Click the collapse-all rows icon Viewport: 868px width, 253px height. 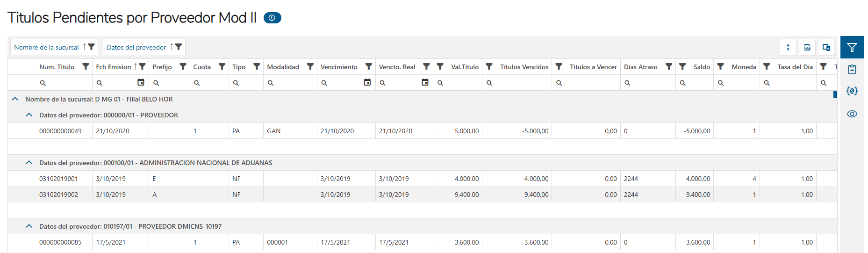coord(788,47)
